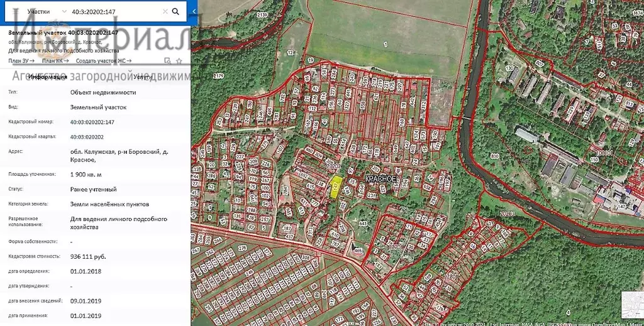Open the overview minimap thumbnail
Screen dimensions: 644x326
631,305
